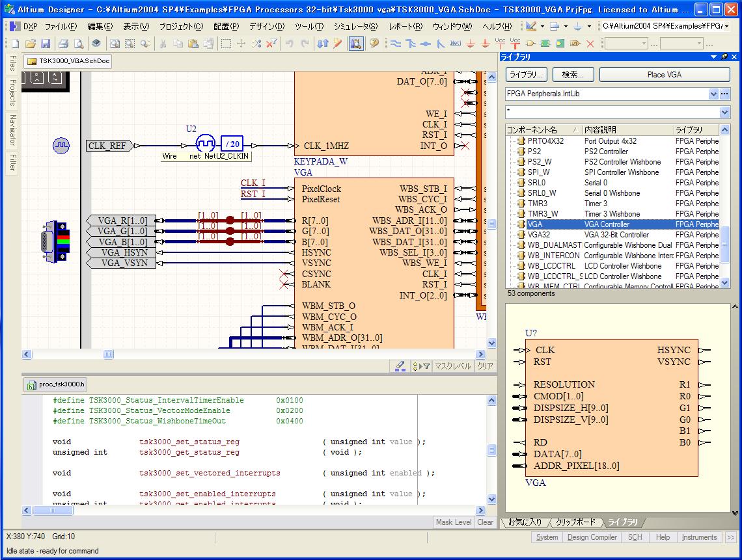Image resolution: width=742 pixels, height=560 pixels.
Task: Click the code editor vertical scrollbar thumb
Action: coord(491,450)
